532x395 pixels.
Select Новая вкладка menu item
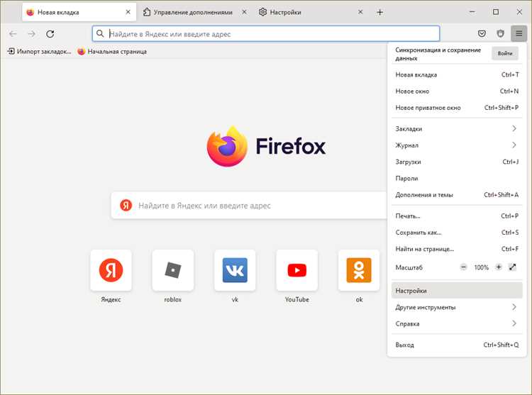point(457,74)
